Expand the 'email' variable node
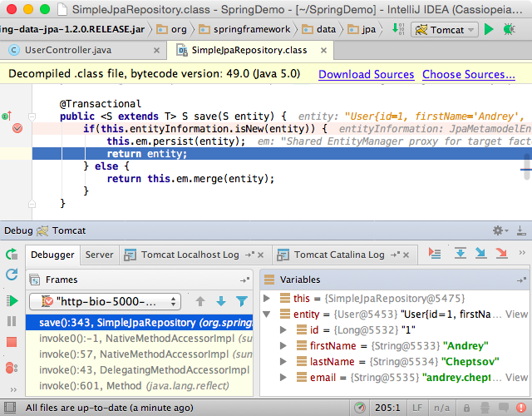 click(283, 377)
